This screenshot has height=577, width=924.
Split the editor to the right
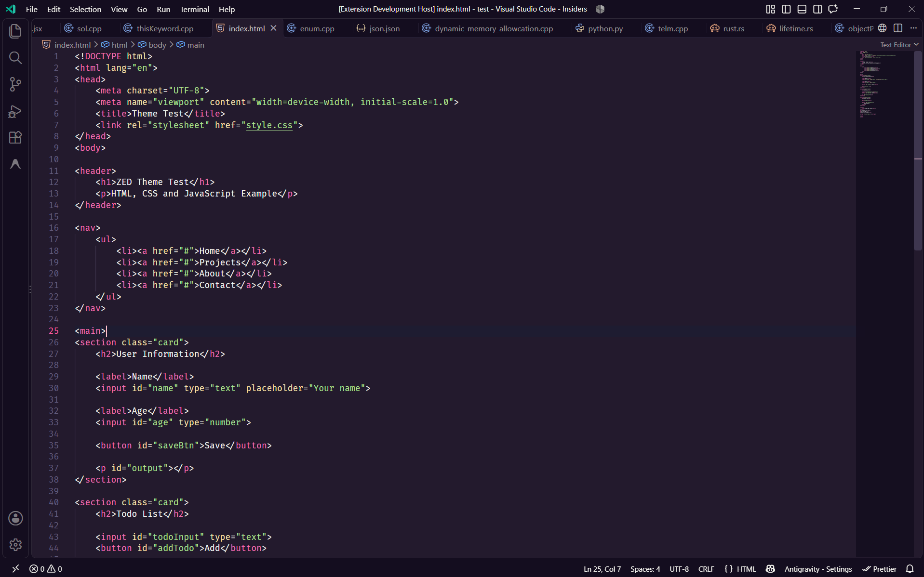click(x=897, y=28)
